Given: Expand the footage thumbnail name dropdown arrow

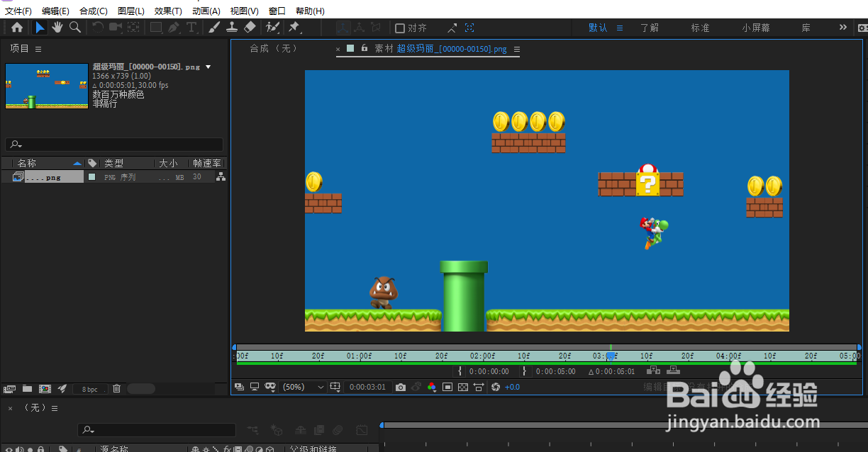Looking at the screenshot, I should [208, 67].
